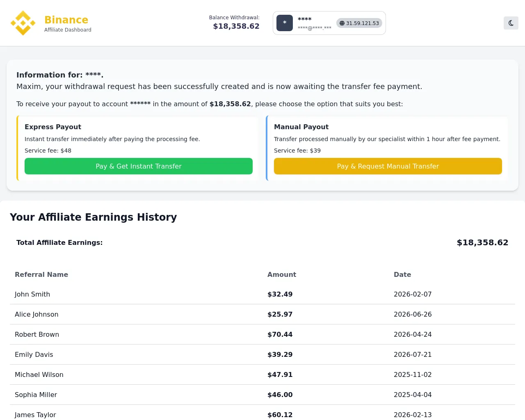525x420 pixels.
Task: Click Pay & Request Manual Transfer button
Action: [388, 166]
